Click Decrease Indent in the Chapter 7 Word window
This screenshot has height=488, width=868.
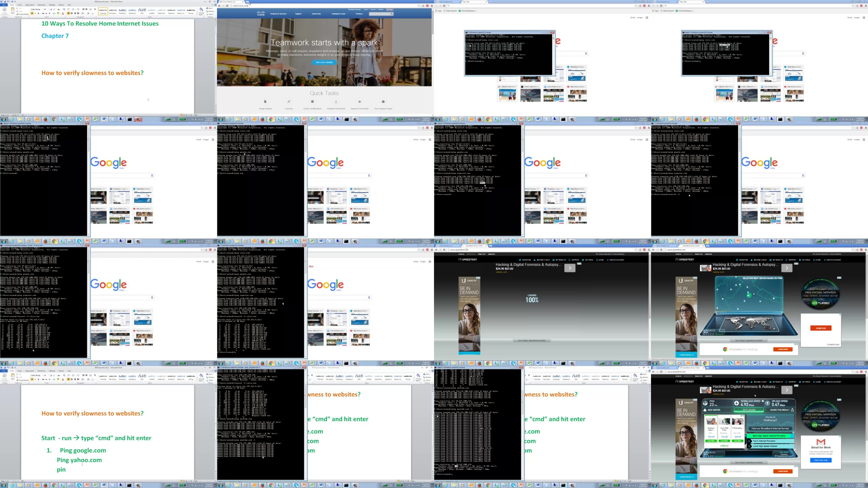(83, 9)
